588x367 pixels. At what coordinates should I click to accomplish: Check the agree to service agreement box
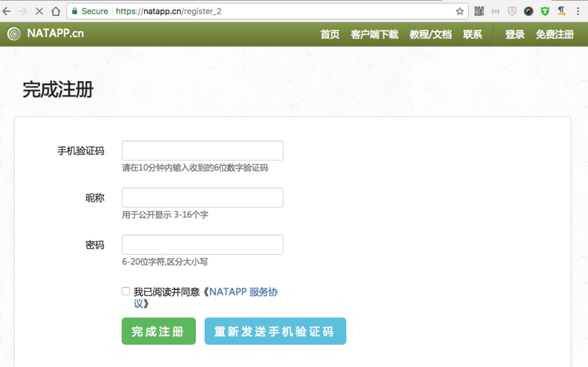126,291
